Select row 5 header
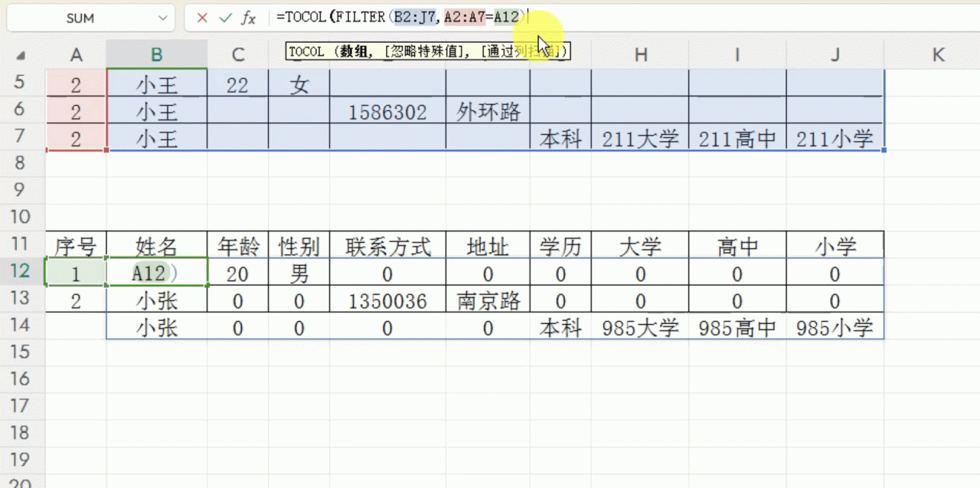The width and height of the screenshot is (980, 488). (x=21, y=83)
